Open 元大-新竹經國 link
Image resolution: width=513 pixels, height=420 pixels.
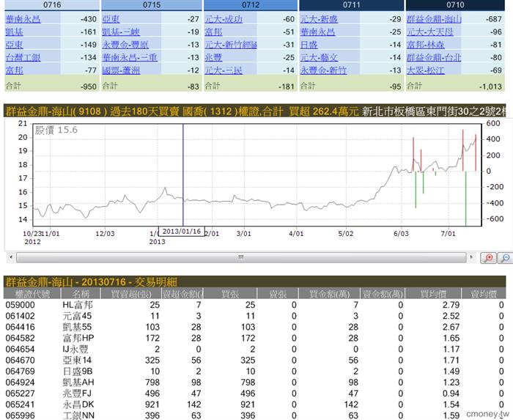coord(231,45)
